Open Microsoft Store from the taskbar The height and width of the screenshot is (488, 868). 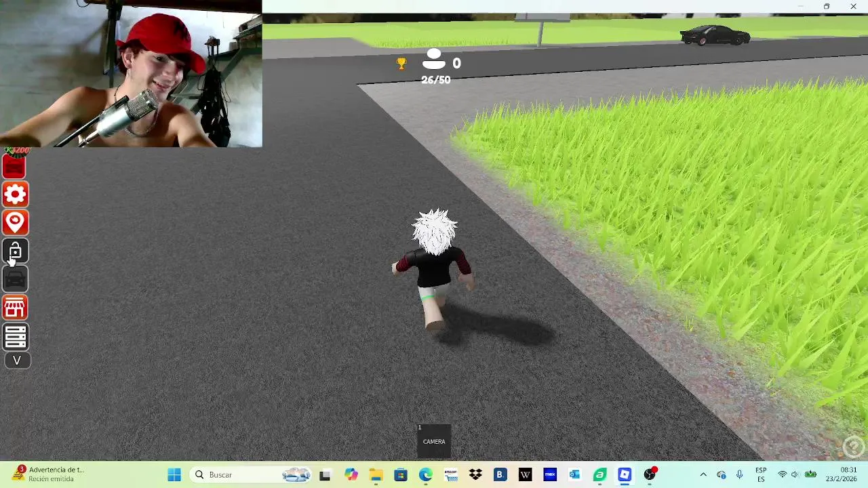tap(401, 475)
